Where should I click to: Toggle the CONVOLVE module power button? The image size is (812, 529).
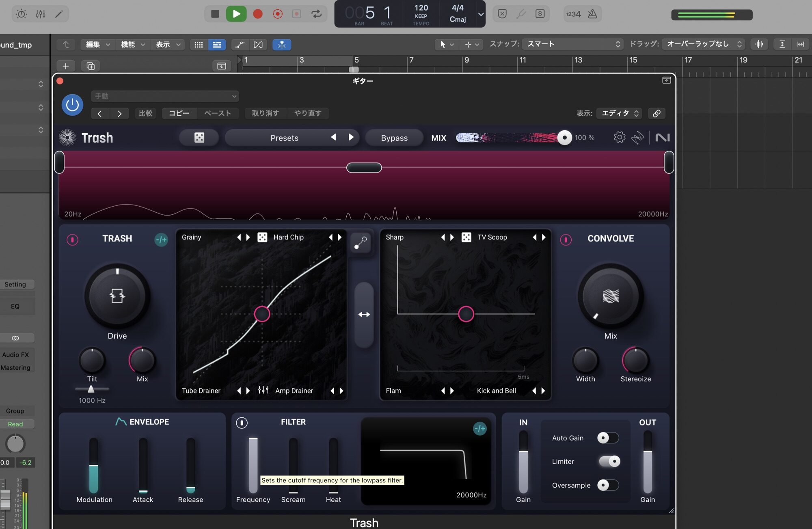click(x=566, y=240)
